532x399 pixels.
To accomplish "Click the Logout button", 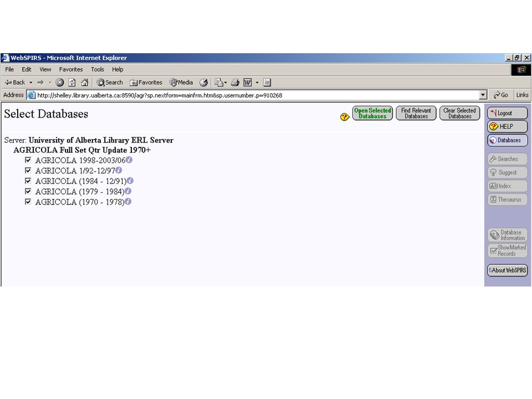I will pos(508,113).
